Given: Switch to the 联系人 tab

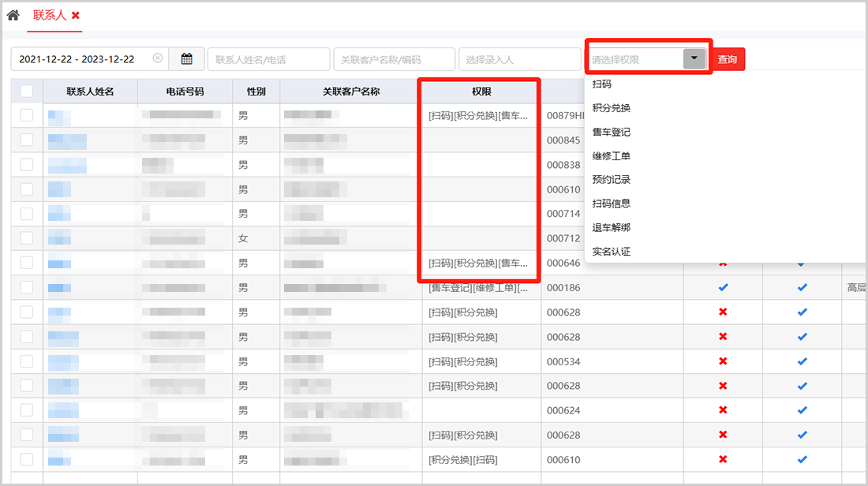Looking at the screenshot, I should pos(50,16).
